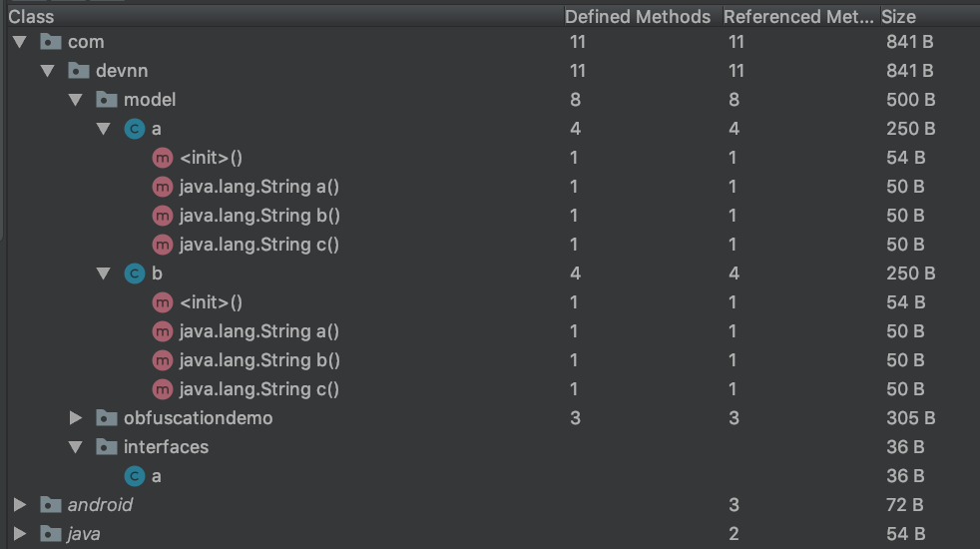This screenshot has height=549, width=980.
Task: Sort by the Size column header
Action: [898, 16]
